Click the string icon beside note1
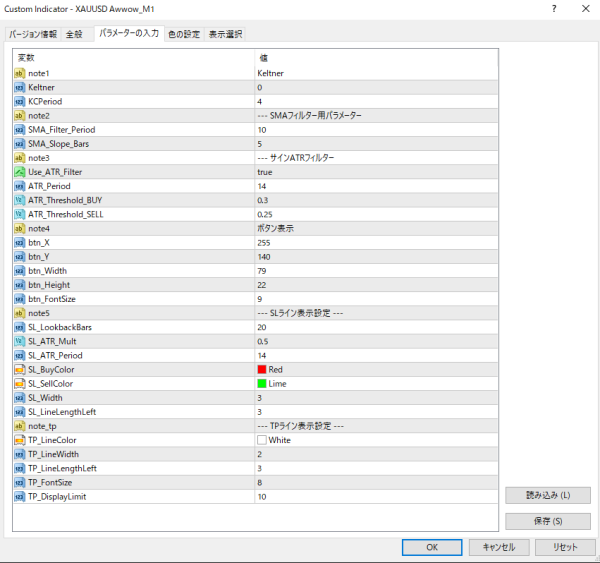The width and height of the screenshot is (600, 563). [19, 73]
